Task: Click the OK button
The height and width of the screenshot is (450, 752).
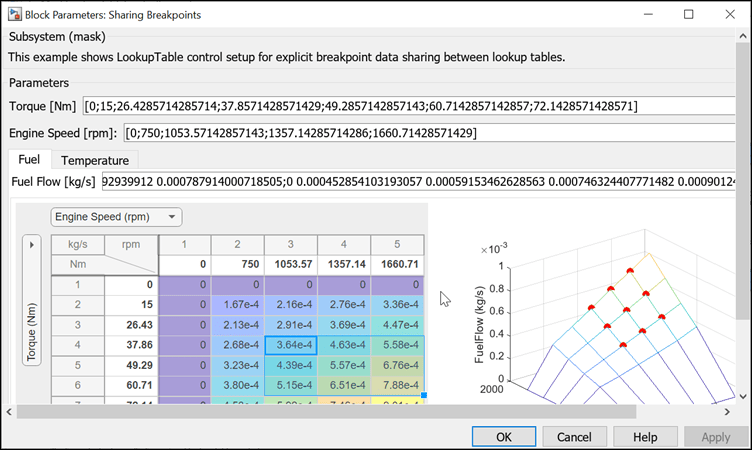Action: click(504, 437)
